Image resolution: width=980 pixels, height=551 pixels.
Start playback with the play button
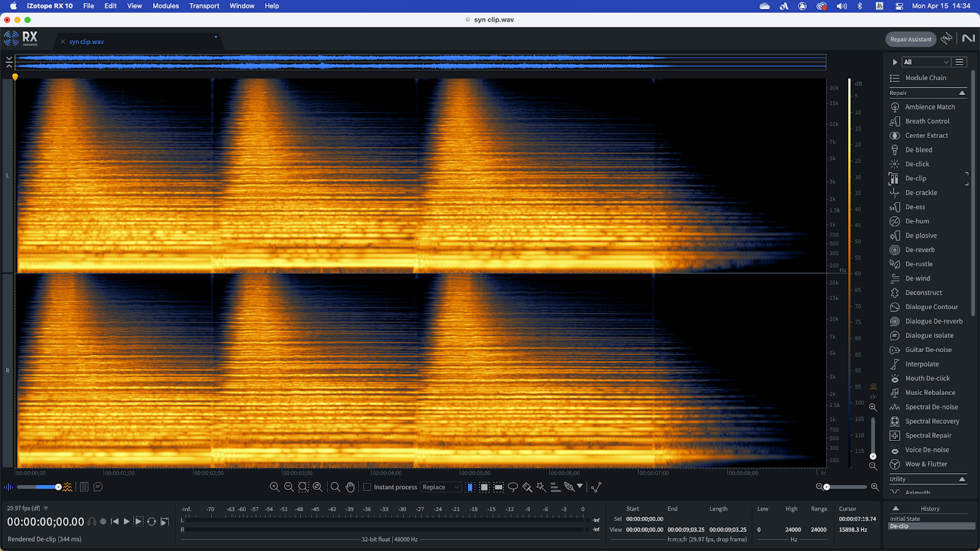click(x=127, y=522)
